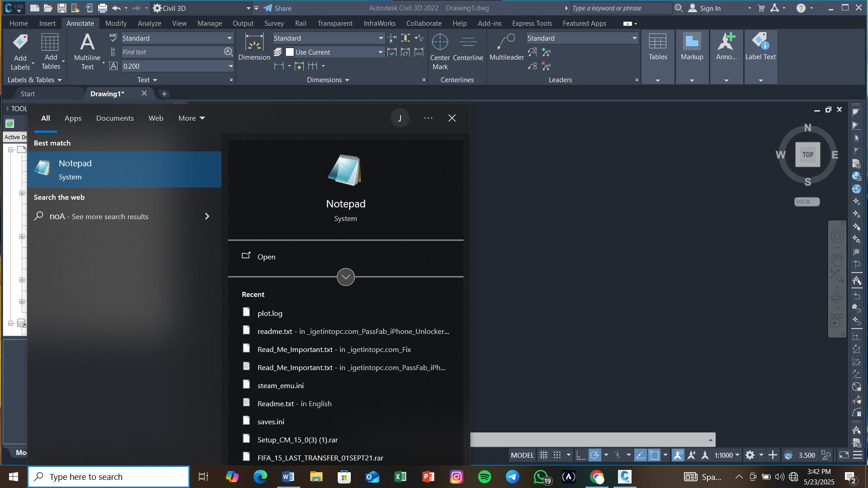Open the Spotify taskbar icon
The height and width of the screenshot is (488, 868).
pos(484,477)
